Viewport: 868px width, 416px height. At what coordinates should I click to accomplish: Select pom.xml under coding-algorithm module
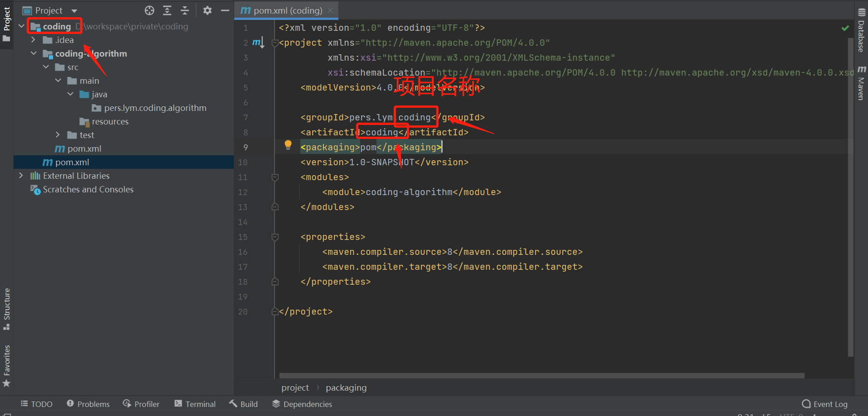pyautogui.click(x=78, y=148)
